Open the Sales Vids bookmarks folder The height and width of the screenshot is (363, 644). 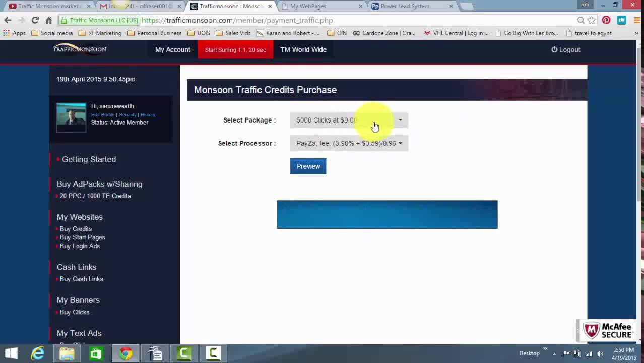coord(233,33)
